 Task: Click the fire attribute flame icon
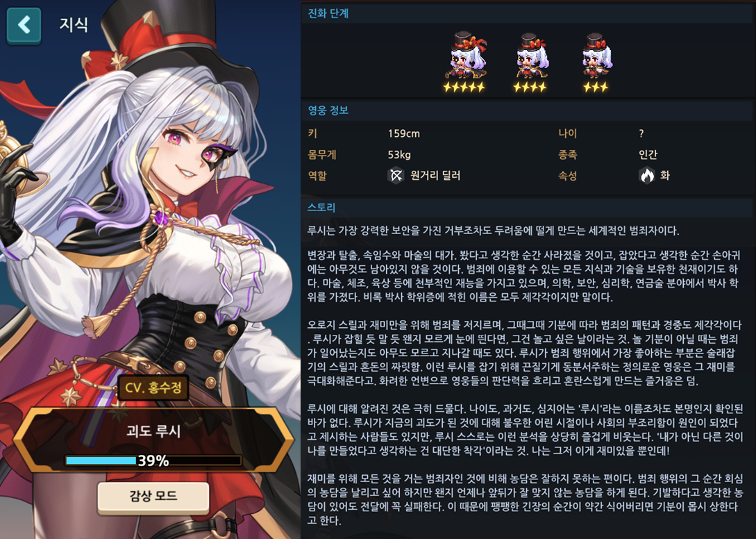point(647,176)
